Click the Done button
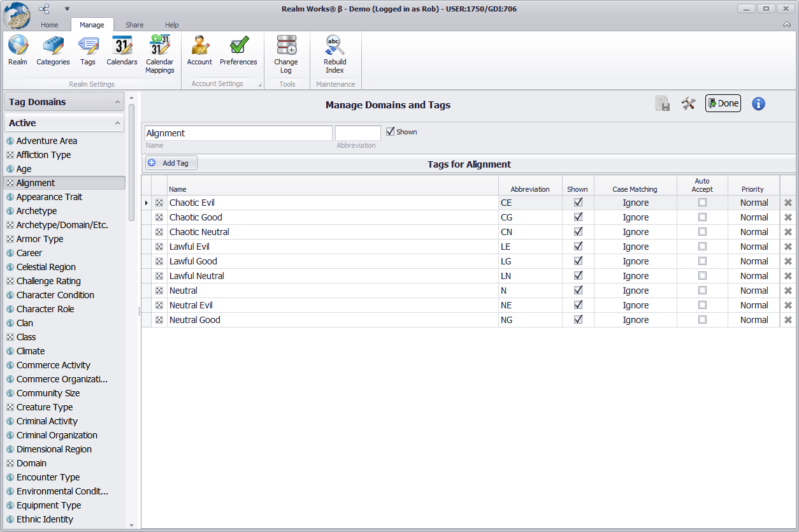The image size is (799, 532). point(723,103)
